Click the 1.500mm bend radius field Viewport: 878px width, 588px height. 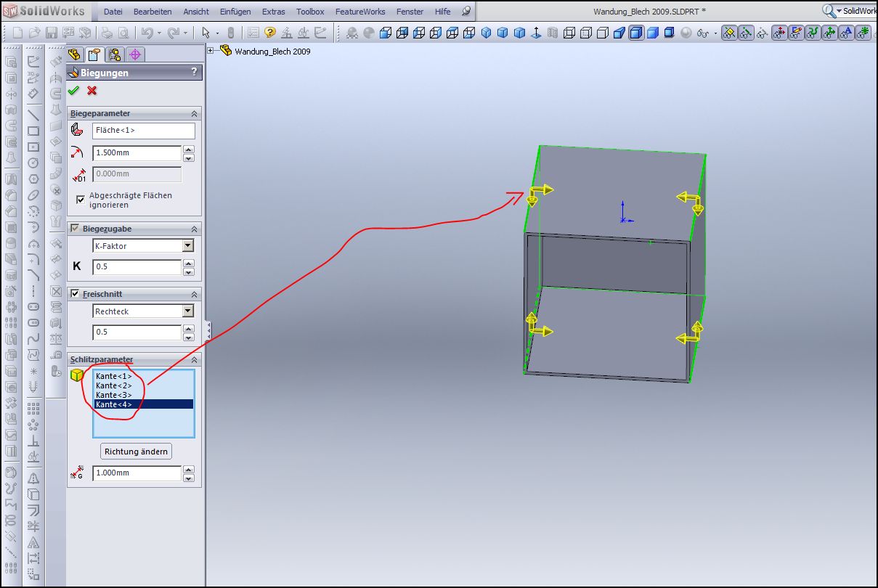point(137,153)
